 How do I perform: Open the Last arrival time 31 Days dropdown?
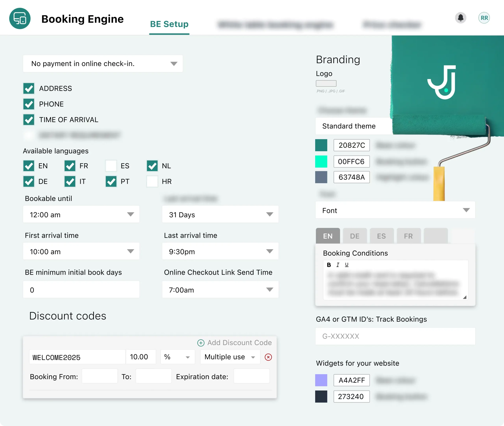(220, 214)
